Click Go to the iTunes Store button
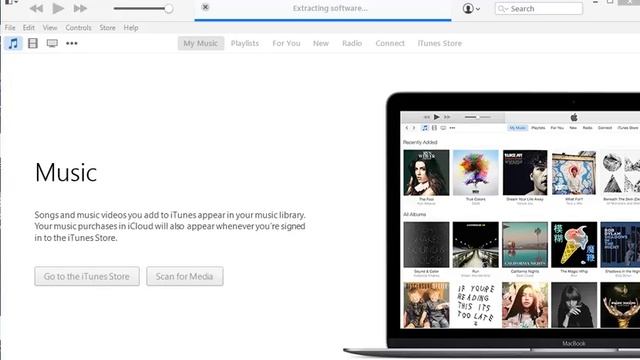The height and width of the screenshot is (360, 640). 87,276
